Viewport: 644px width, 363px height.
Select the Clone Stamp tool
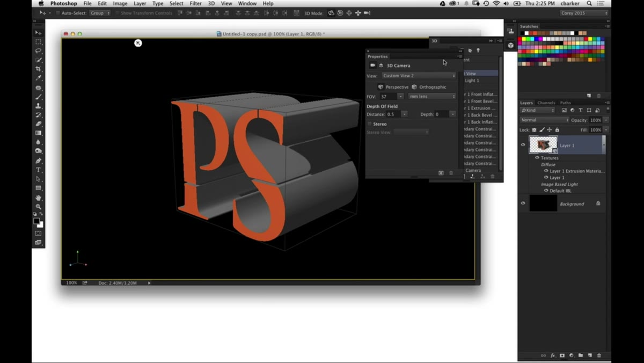point(38,106)
